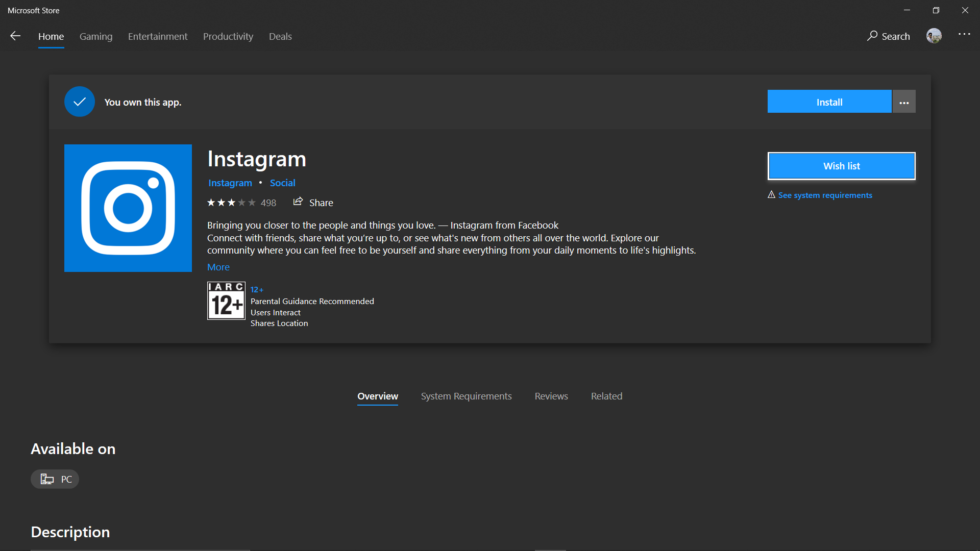Add Instagram to Wish list
980x551 pixels.
tap(841, 166)
